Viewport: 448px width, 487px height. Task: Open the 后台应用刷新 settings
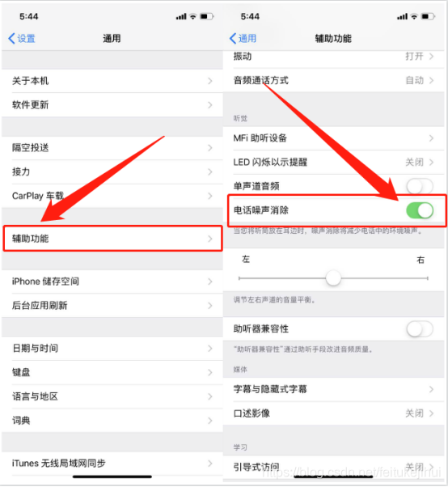click(112, 306)
